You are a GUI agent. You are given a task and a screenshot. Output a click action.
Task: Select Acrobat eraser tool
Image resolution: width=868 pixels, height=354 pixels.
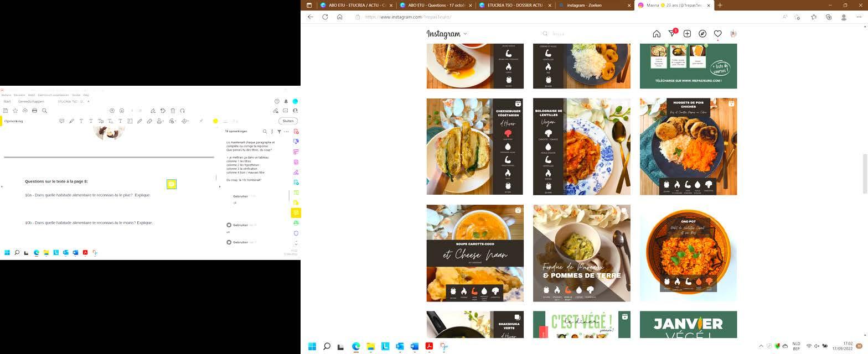click(x=149, y=121)
